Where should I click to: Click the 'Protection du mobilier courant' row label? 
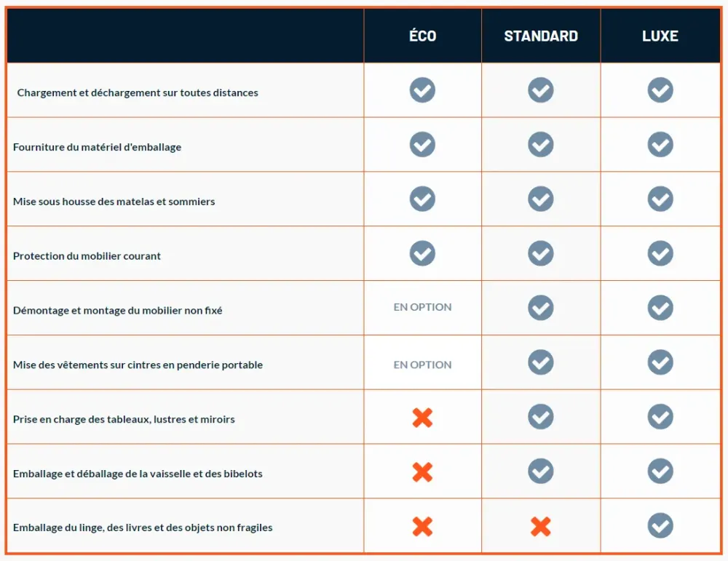[x=87, y=256]
